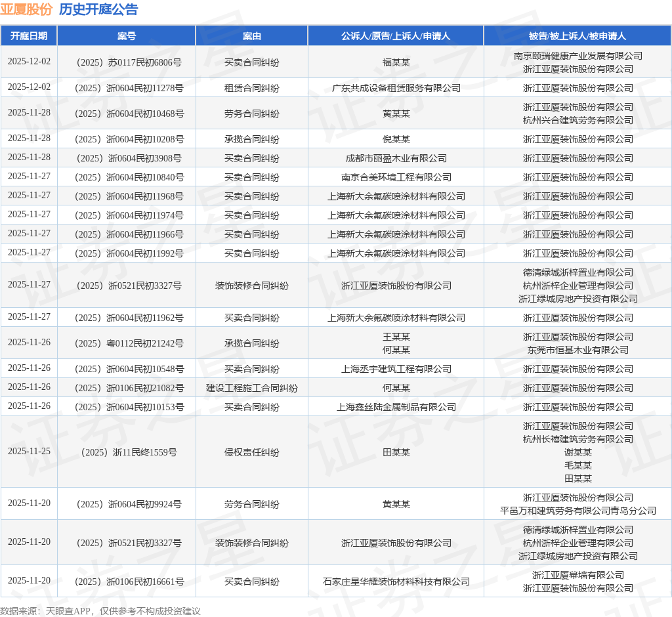This screenshot has width=672, height=617.
Task: Click case number (2025)浙0604民初11278号
Action: pyautogui.click(x=129, y=89)
